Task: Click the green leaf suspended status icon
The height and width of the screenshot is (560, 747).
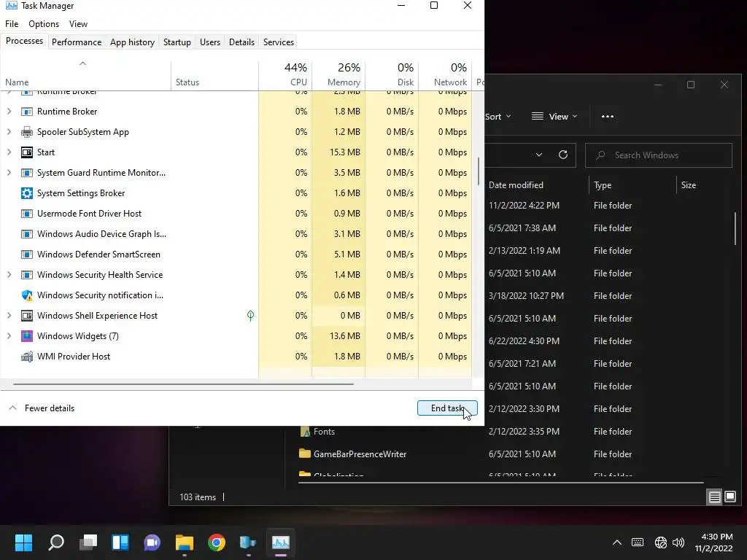Action: 251,315
